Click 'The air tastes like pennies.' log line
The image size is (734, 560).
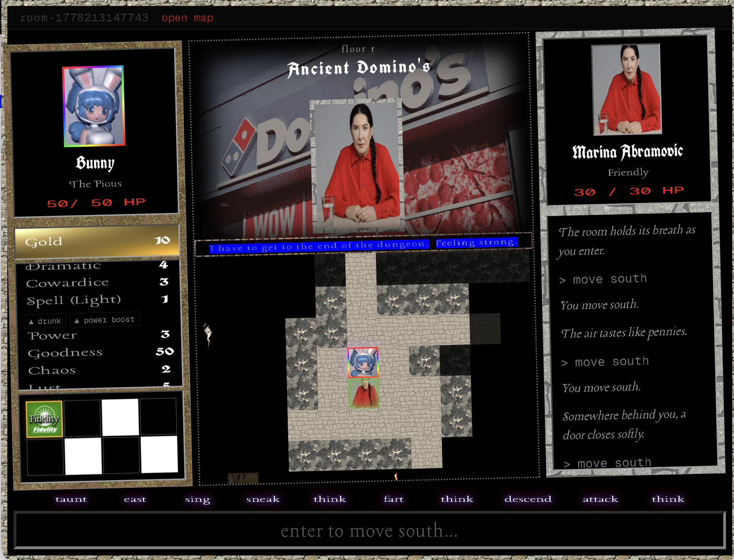tap(624, 332)
